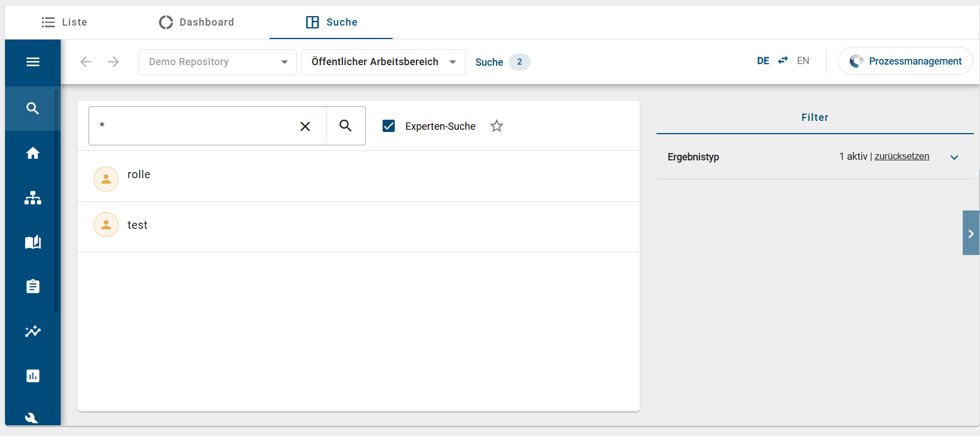Open the rolle search result
Viewport: 980px width, 436px height.
(x=139, y=175)
